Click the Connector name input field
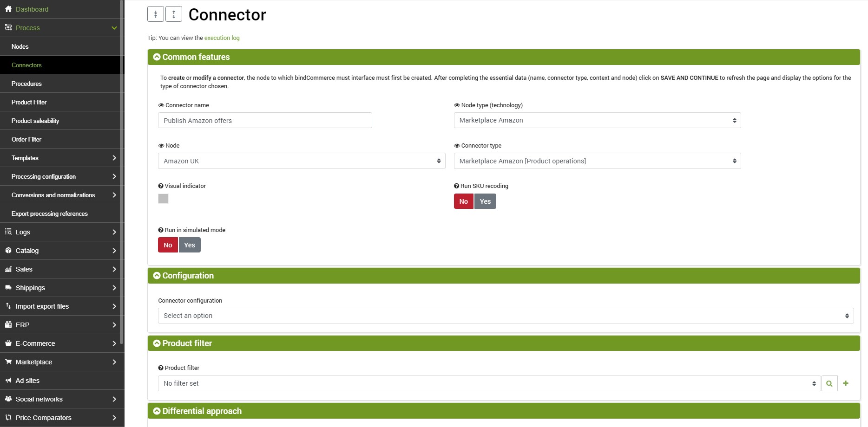Image resolution: width=868 pixels, height=427 pixels. (x=265, y=120)
